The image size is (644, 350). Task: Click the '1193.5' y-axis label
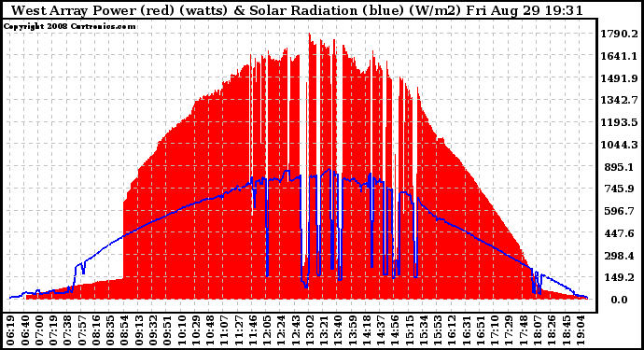coord(620,122)
